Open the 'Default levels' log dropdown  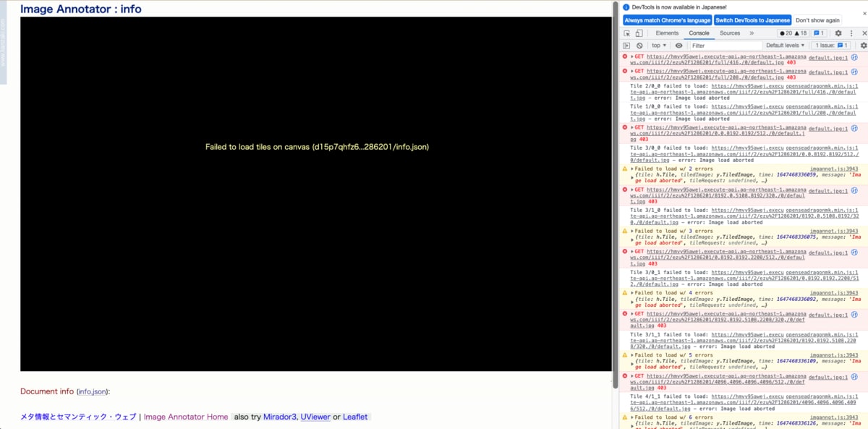(786, 46)
